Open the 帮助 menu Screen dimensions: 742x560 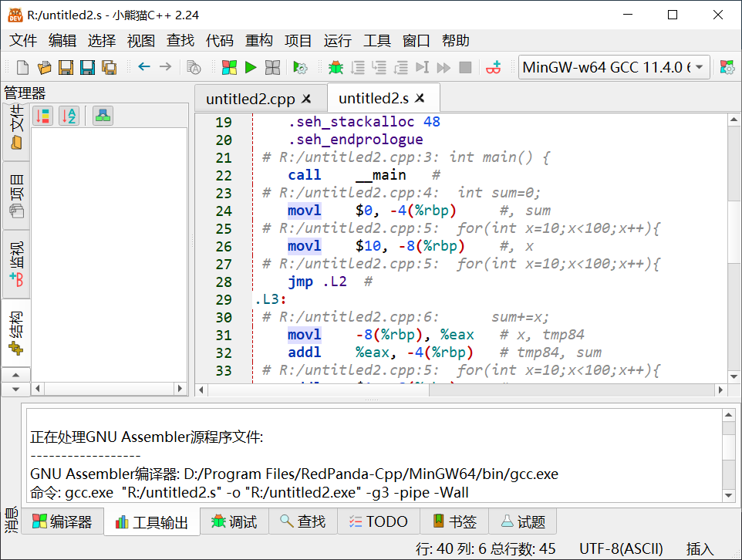tap(455, 41)
